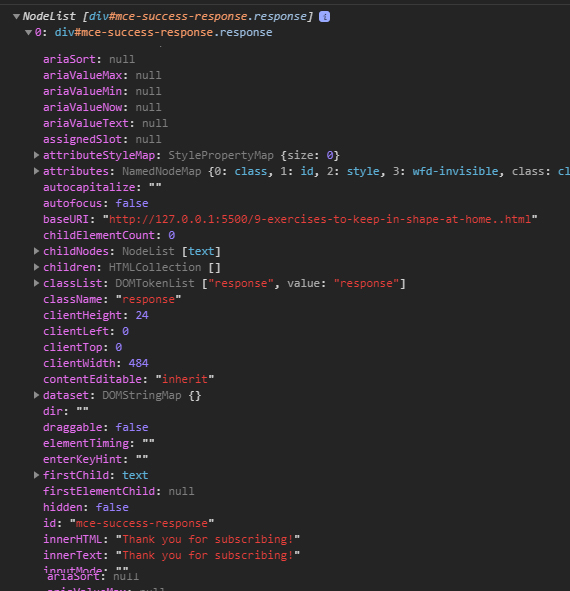Screen dimensions: 570x591
Task: Select the clientWidth: 484 row
Action: pyautogui.click(x=95, y=363)
